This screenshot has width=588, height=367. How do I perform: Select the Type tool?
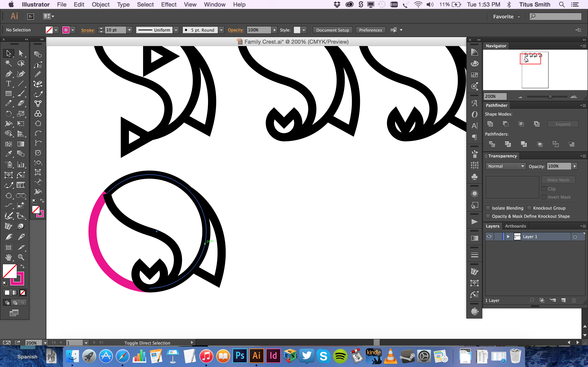point(9,84)
